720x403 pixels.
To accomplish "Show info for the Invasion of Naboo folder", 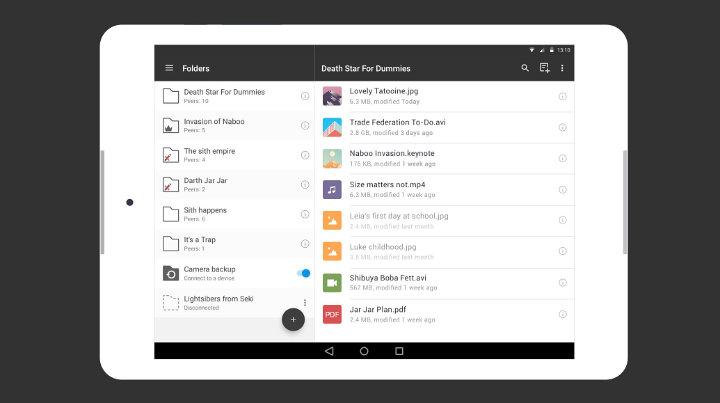I will click(305, 125).
